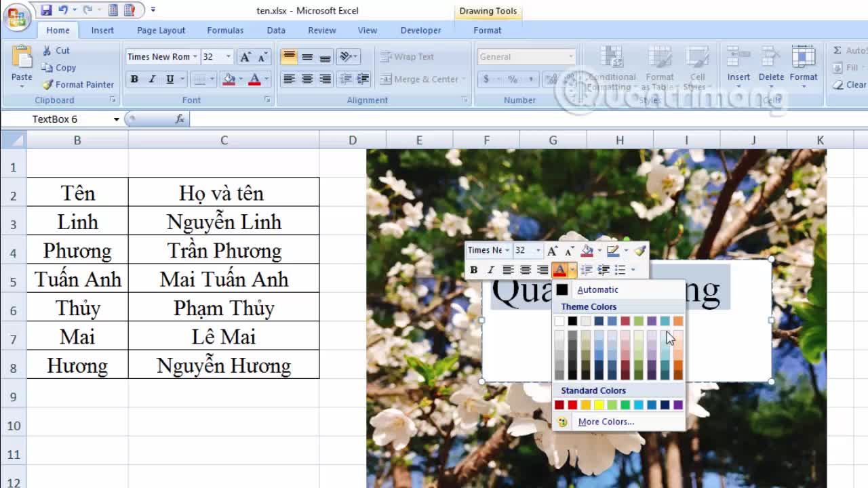The height and width of the screenshot is (488, 868).
Task: Toggle ribbon Align Text Left
Action: [x=289, y=79]
